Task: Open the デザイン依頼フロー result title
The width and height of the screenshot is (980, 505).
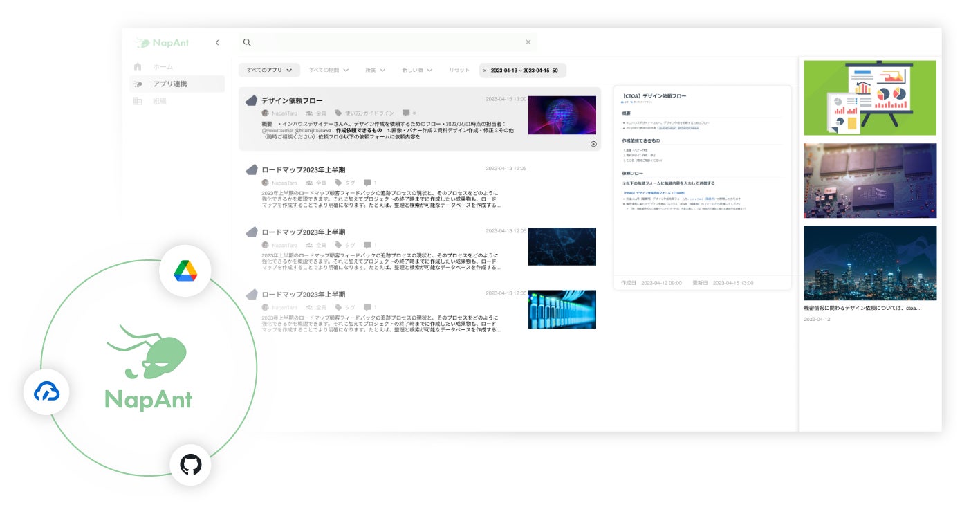Action: point(292,101)
